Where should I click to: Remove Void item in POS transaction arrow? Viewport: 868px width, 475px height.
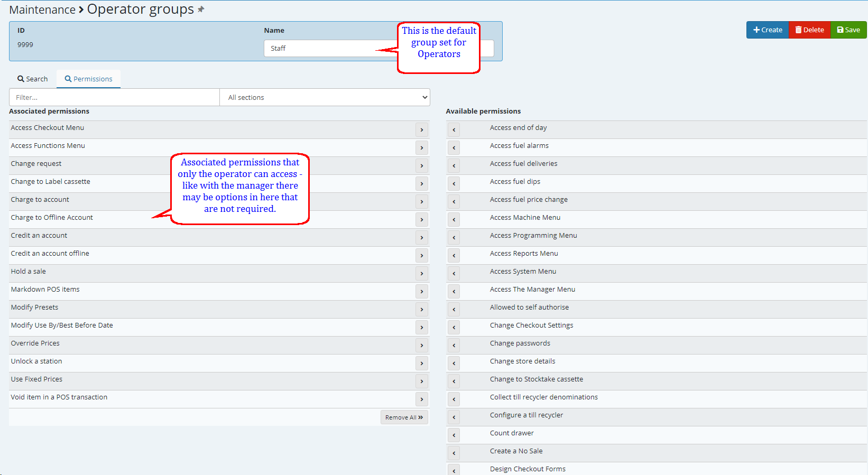coord(421,399)
